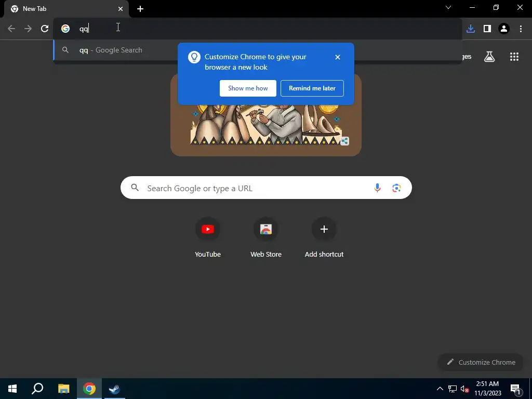This screenshot has height=399, width=532.
Task: Click the Show me how button
Action: click(248, 88)
